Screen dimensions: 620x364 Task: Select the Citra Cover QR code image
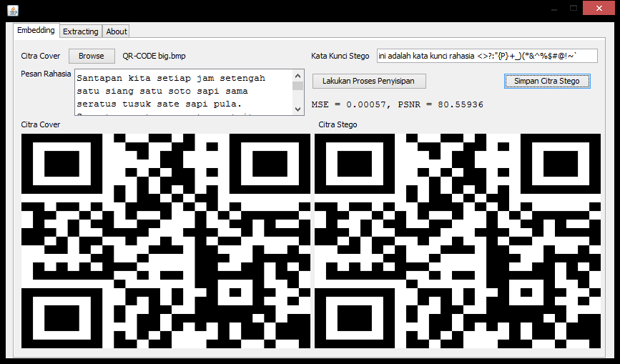click(166, 240)
